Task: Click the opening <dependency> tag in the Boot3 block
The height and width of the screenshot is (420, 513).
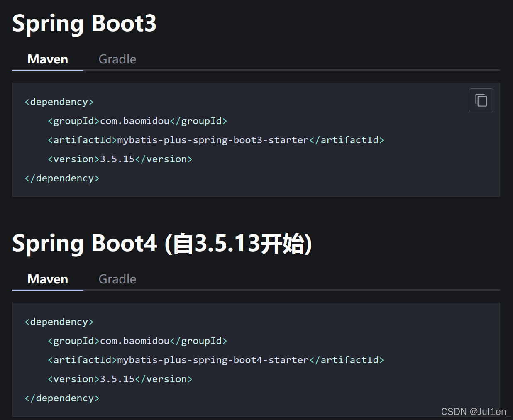Action: [59, 102]
